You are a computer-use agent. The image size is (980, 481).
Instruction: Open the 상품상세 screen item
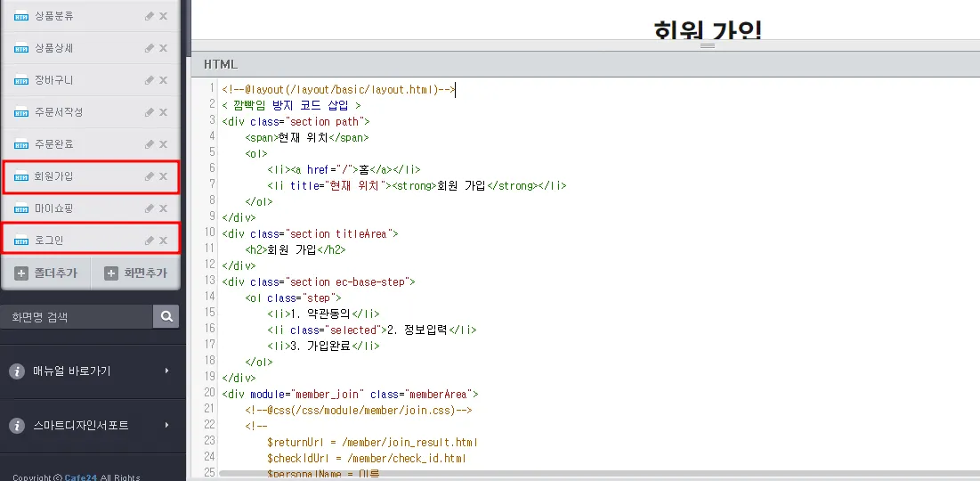coord(53,48)
